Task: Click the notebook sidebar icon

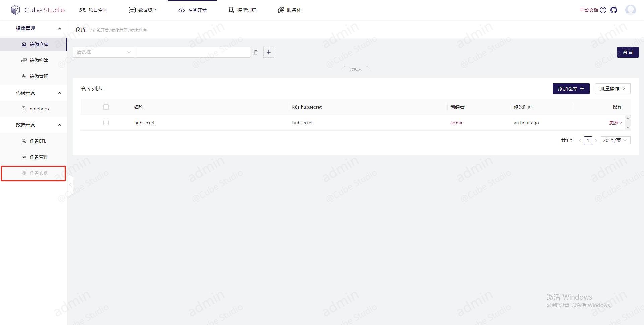Action: (x=24, y=109)
